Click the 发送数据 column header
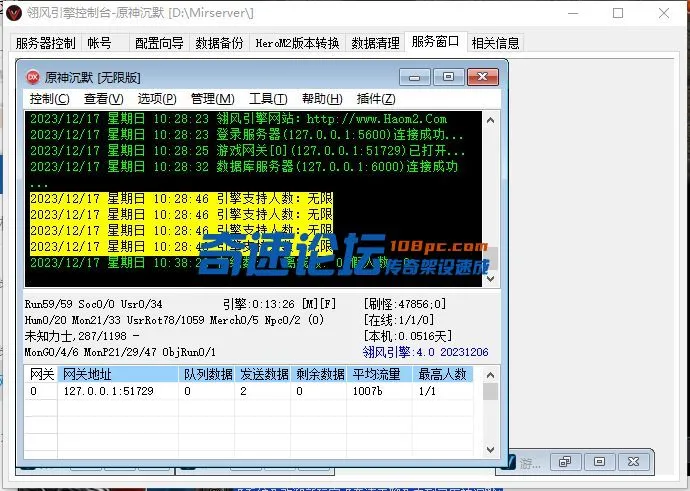This screenshot has height=491, width=690. [x=263, y=374]
